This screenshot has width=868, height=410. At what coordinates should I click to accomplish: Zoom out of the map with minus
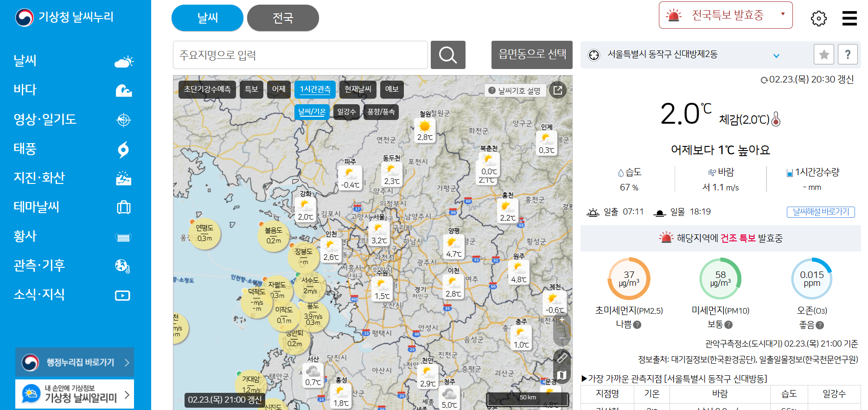[562, 338]
